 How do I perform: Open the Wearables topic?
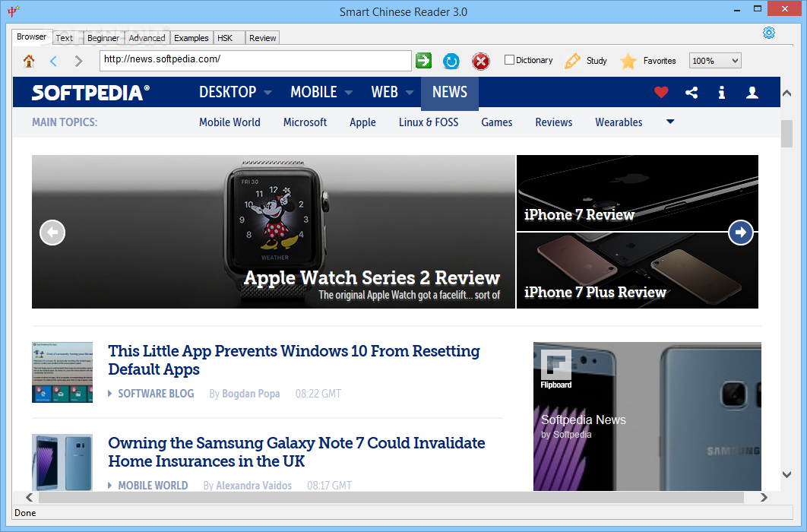coord(619,122)
